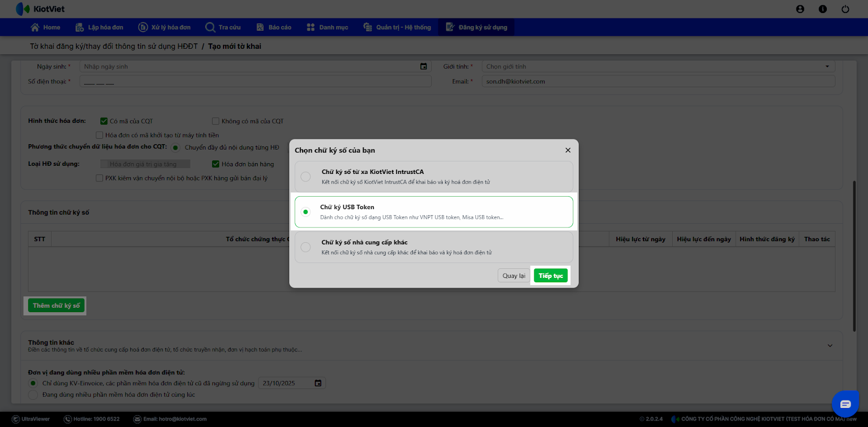Click the KiotViet logo icon
Image resolution: width=868 pixels, height=427 pixels.
[23, 9]
